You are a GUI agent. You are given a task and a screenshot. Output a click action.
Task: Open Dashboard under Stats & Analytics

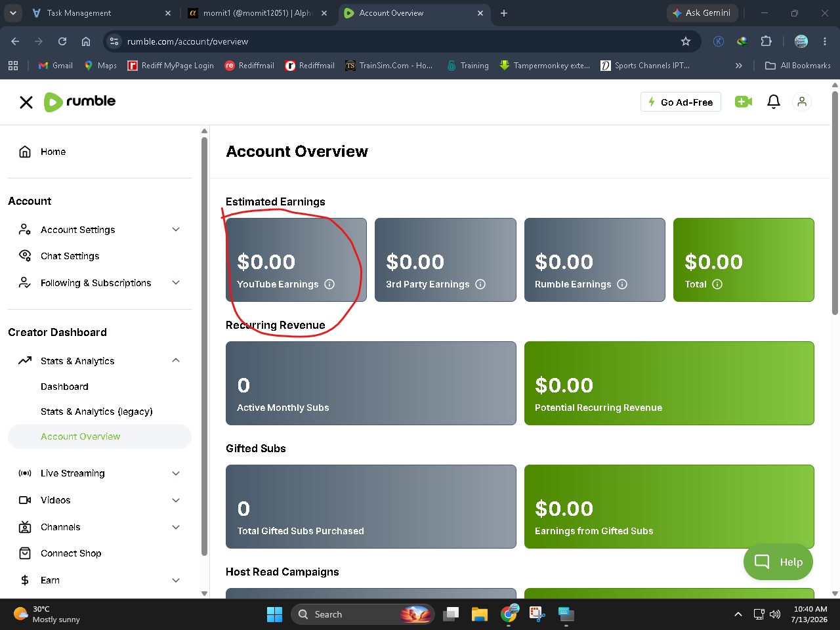pyautogui.click(x=64, y=387)
